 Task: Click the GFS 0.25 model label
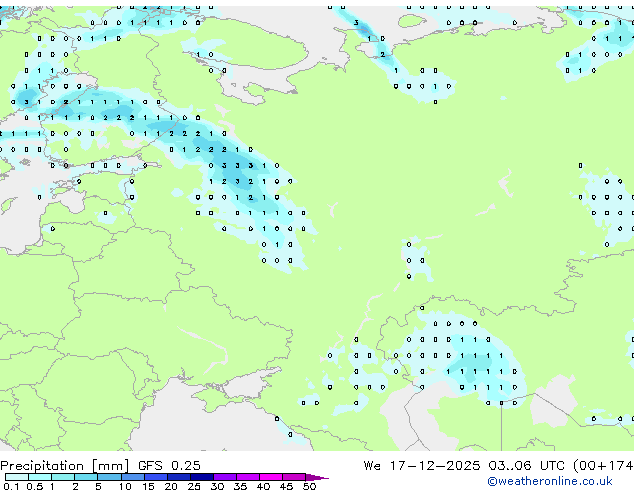coord(169,466)
